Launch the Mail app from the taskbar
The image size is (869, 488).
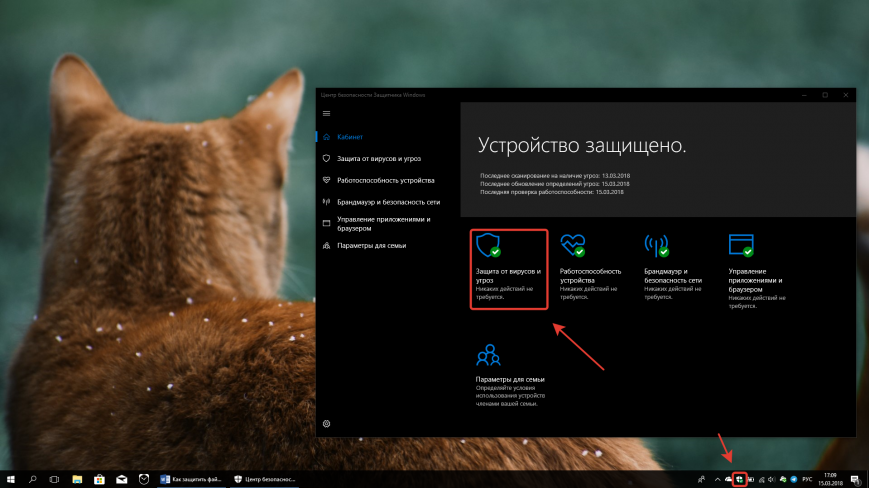tap(121, 479)
